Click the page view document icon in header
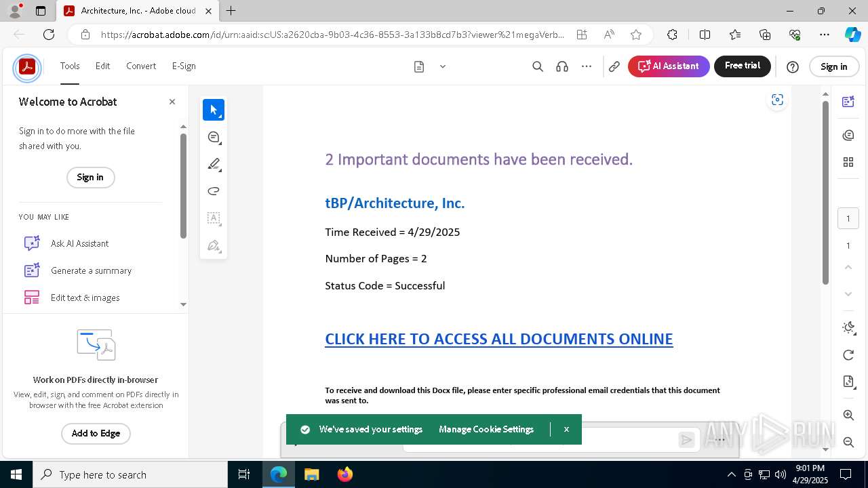The image size is (868, 488). [x=419, y=66]
